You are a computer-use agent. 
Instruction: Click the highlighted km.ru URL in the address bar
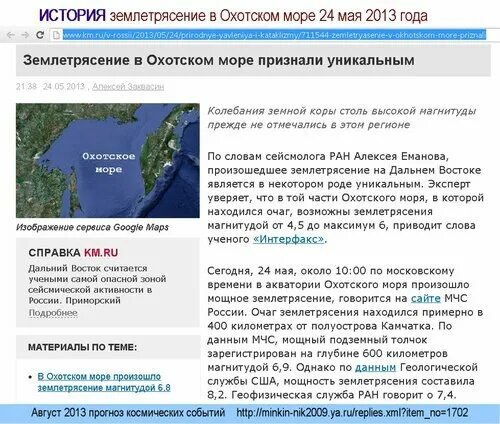(274, 35)
